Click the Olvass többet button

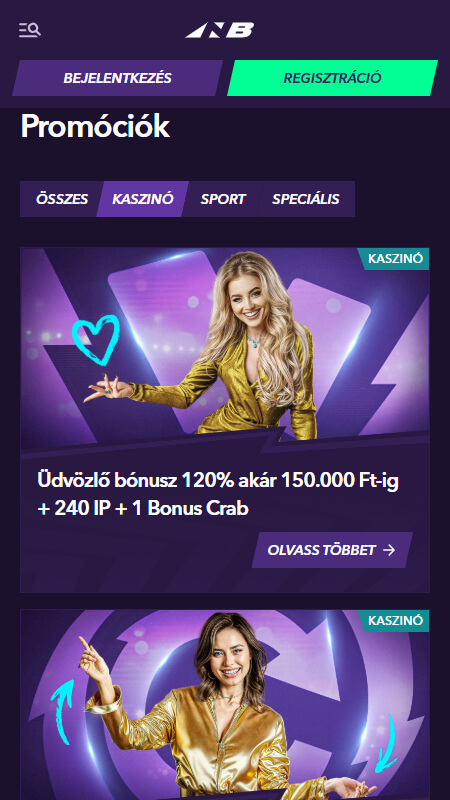[x=332, y=550]
